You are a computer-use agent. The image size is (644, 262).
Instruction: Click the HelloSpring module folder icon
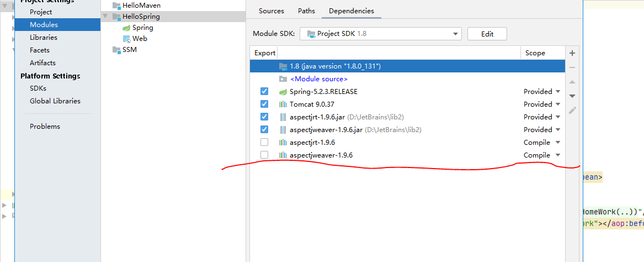116,17
